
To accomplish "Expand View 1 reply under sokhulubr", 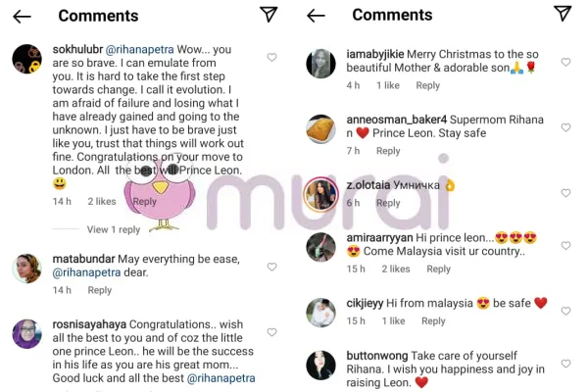I will 114,229.
